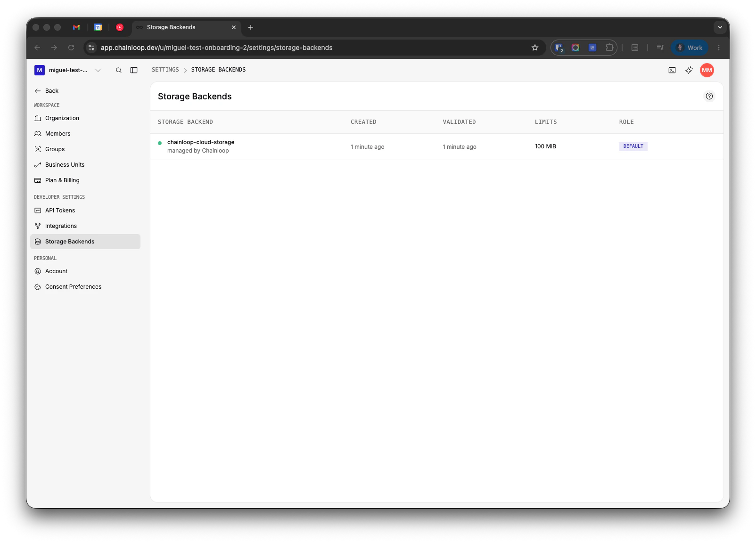
Task: Open Members settings
Action: [x=85, y=134]
